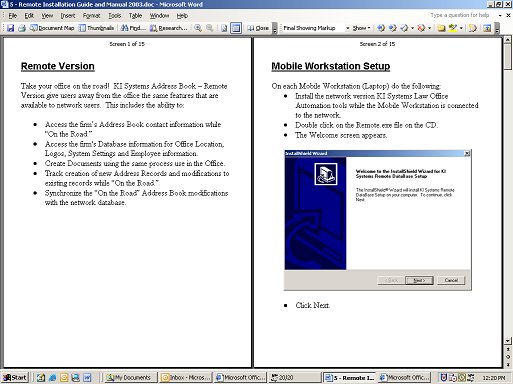Screen dimensions: 513x384
Task: Expand the Show markup menu
Action: (361, 28)
